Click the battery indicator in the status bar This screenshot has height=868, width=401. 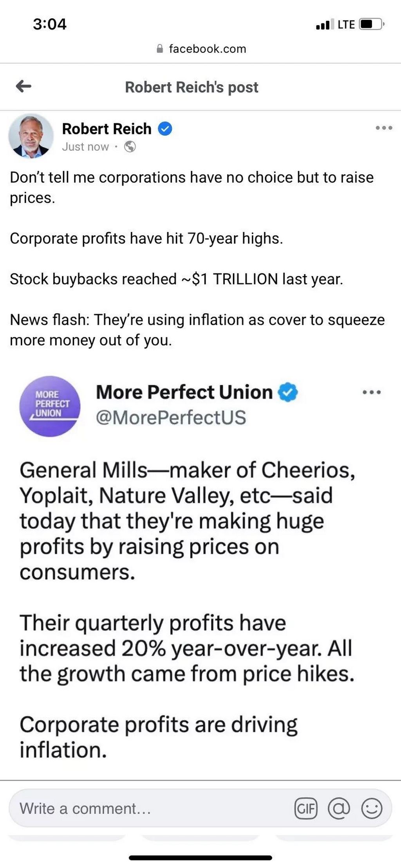tap(370, 24)
